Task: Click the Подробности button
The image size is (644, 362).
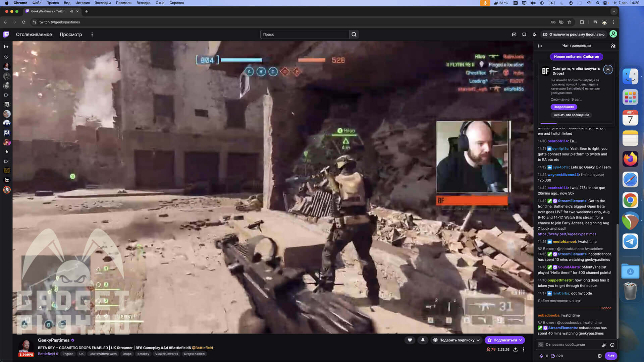Action: tap(563, 107)
